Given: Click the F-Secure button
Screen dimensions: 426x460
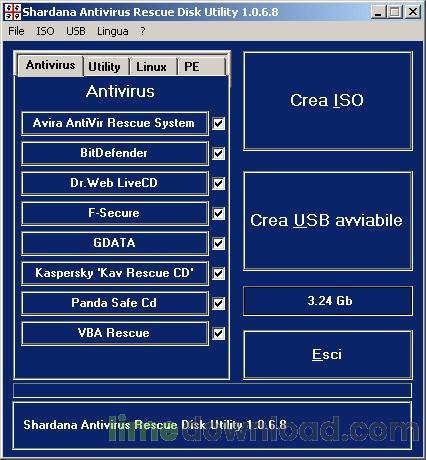Looking at the screenshot, I should point(115,213).
